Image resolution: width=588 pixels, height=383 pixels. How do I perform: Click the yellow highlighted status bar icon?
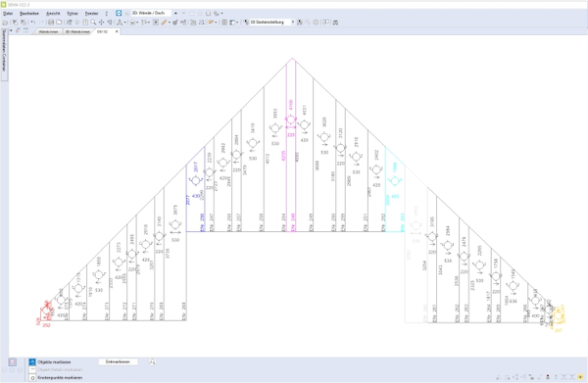(x=580, y=377)
